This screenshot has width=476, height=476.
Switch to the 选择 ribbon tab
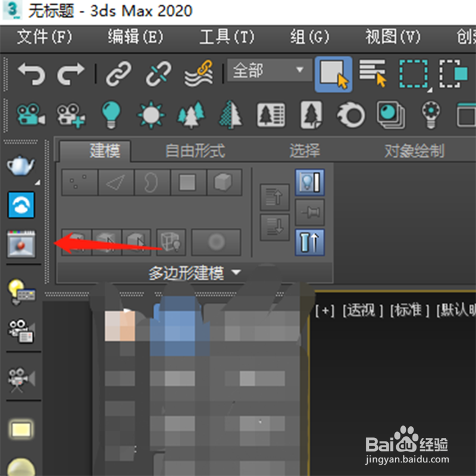pyautogui.click(x=305, y=151)
